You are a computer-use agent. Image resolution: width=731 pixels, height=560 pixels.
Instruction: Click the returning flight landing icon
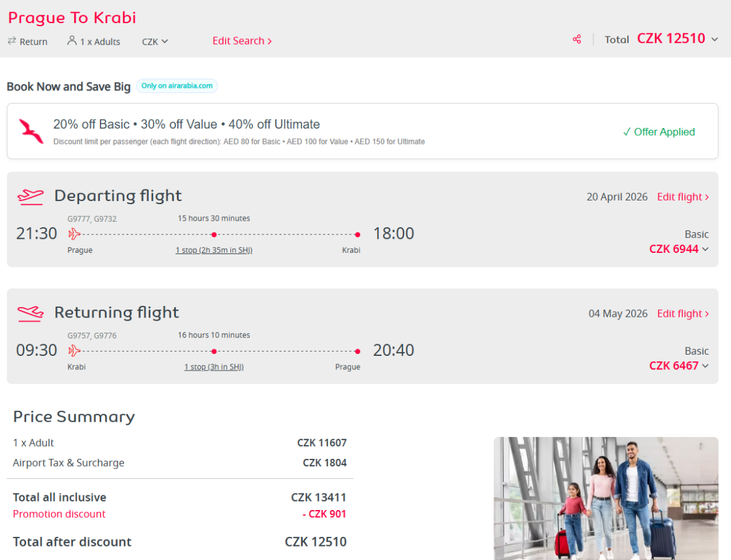30,313
